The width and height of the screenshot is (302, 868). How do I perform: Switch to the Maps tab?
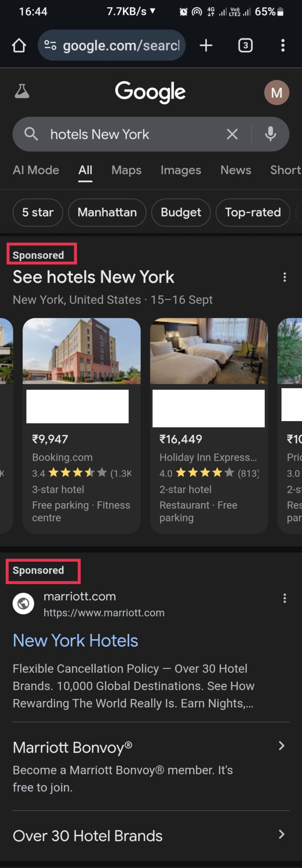coord(126,170)
